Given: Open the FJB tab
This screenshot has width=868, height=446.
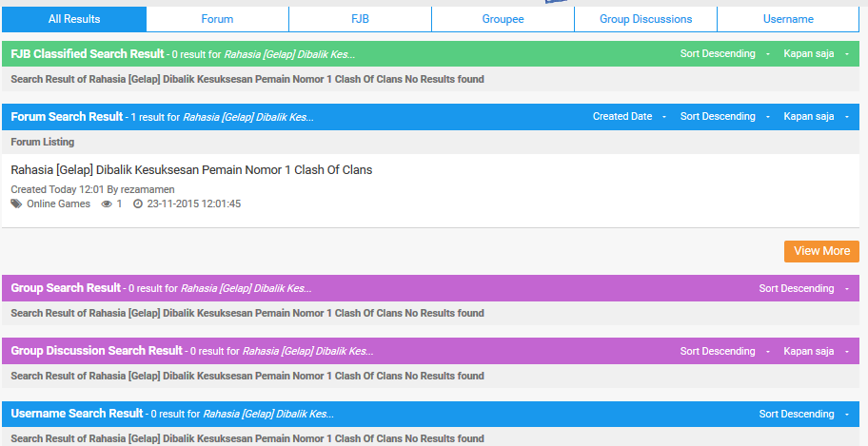Looking at the screenshot, I should (360, 19).
